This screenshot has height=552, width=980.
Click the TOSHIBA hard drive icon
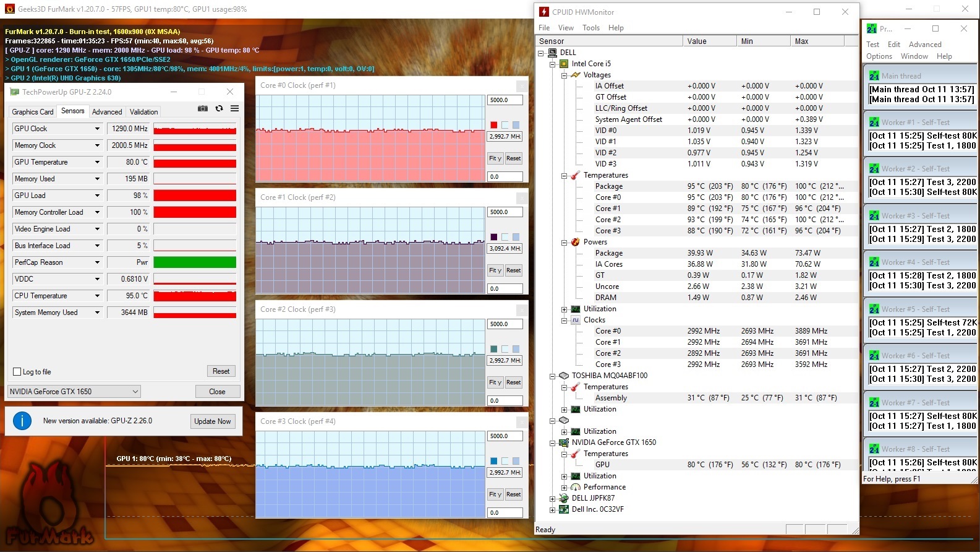[x=564, y=376]
